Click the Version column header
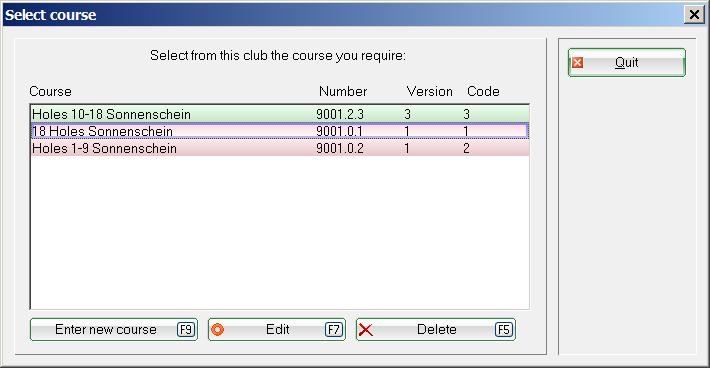This screenshot has height=368, width=710. coord(429,91)
